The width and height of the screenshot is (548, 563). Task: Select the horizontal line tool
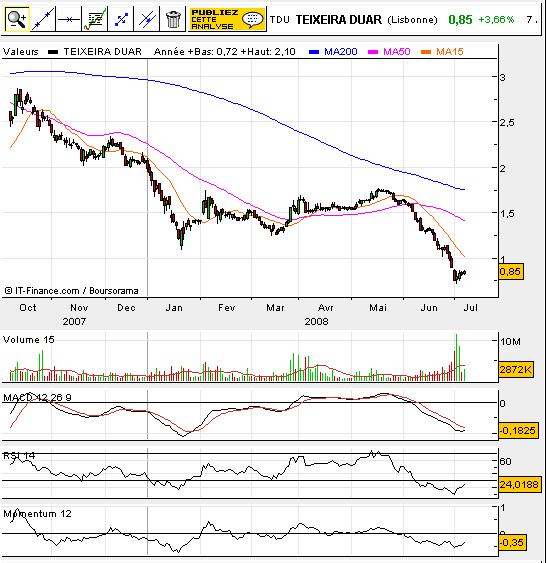(69, 19)
